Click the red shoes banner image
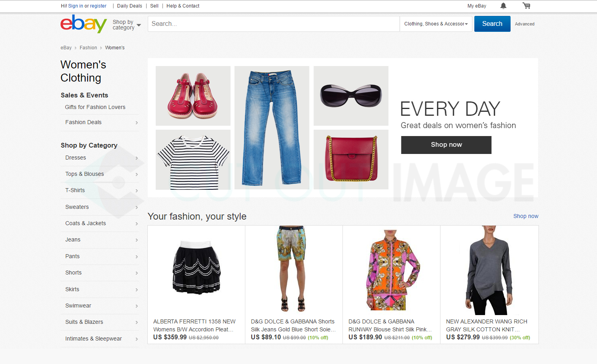The width and height of the screenshot is (597, 364). pyautogui.click(x=193, y=96)
